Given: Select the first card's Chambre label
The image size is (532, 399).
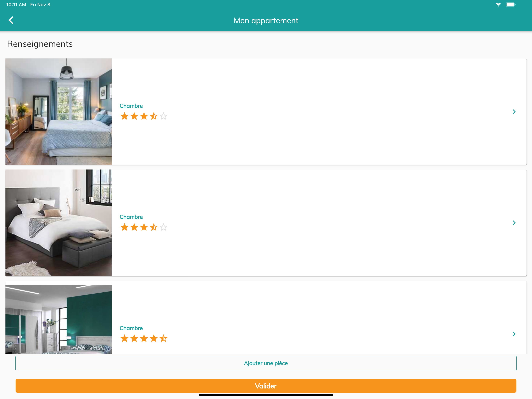Looking at the screenshot, I should coord(131,106).
